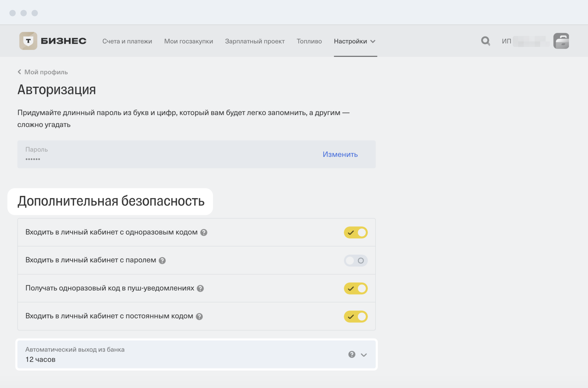This screenshot has width=588, height=388.
Task: Click help icon in automatic logout field
Action: point(352,354)
